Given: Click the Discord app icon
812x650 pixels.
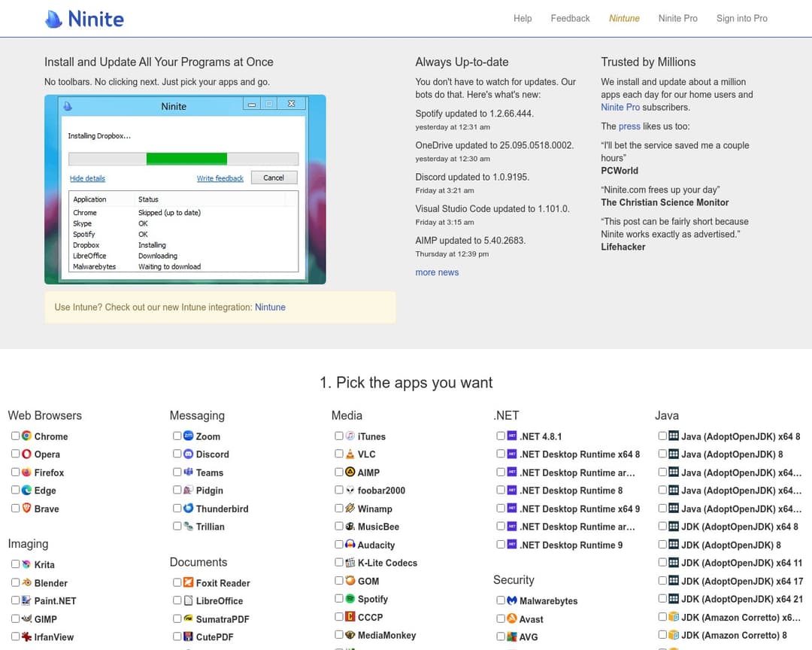Looking at the screenshot, I should [189, 454].
